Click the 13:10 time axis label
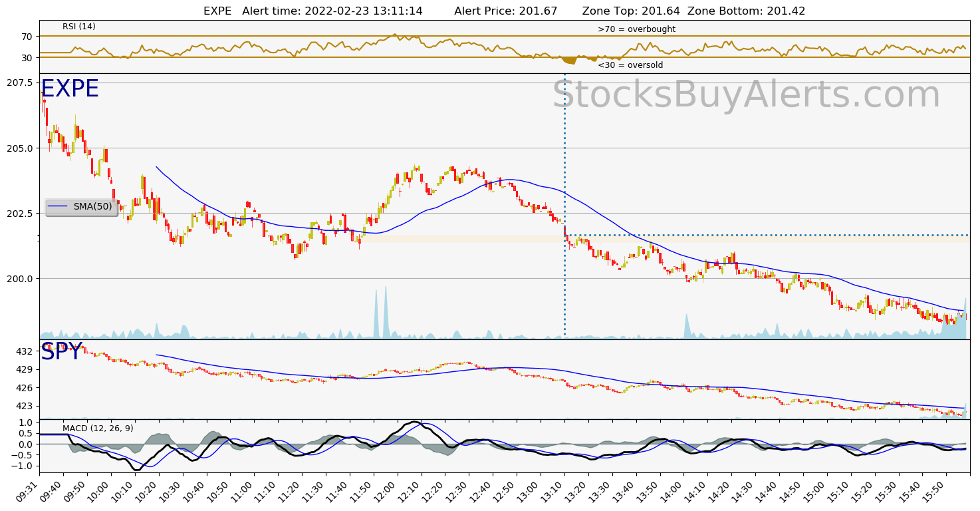 (554, 492)
